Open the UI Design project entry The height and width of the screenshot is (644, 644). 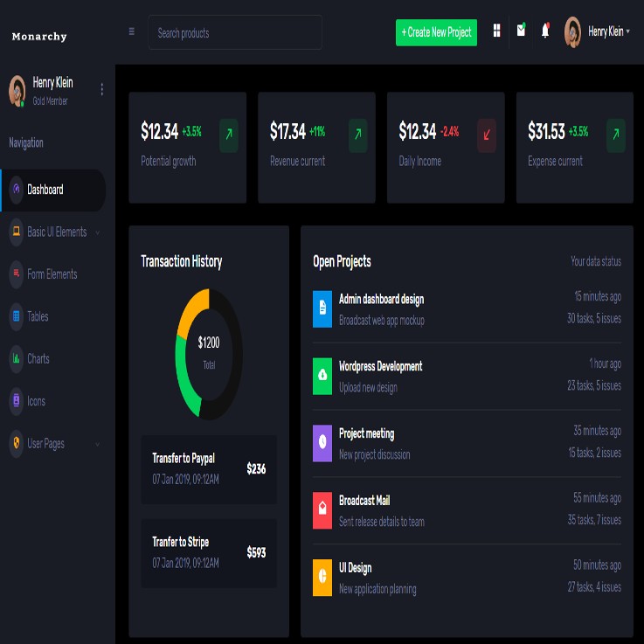356,568
